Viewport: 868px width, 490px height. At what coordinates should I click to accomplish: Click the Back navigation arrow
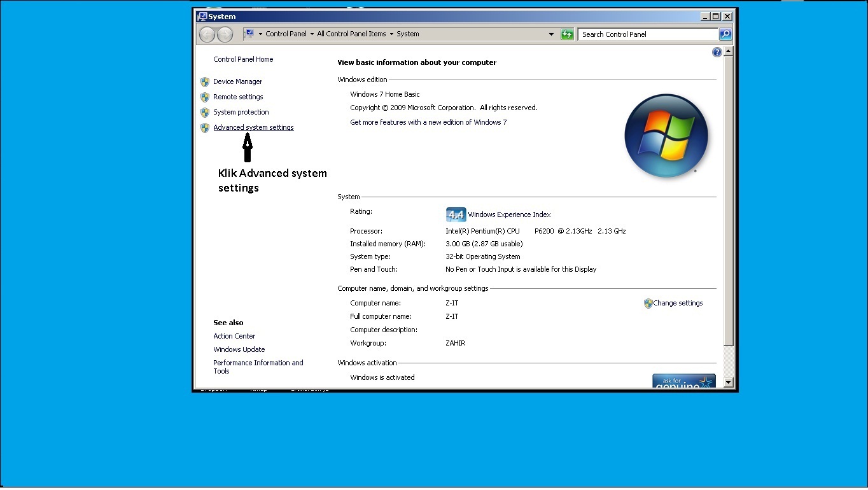(x=207, y=34)
